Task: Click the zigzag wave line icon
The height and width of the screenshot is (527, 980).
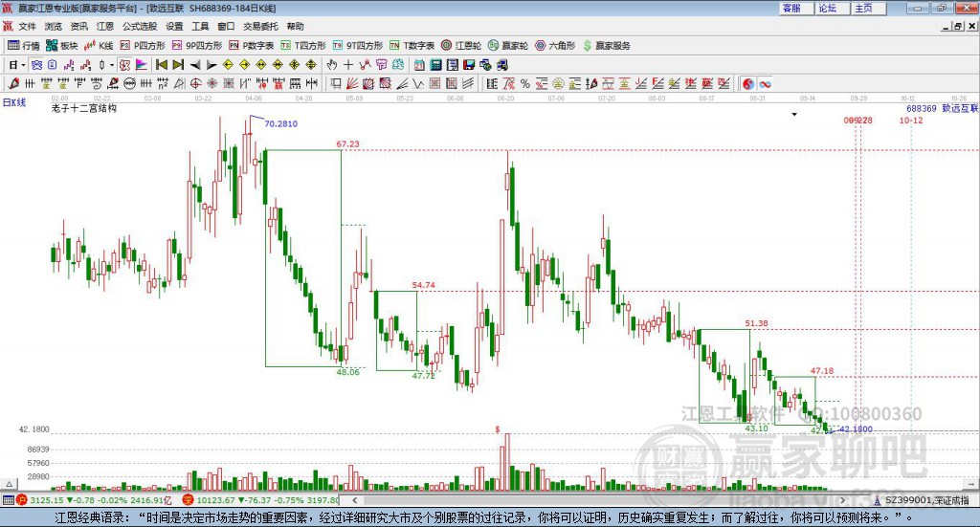Action: point(419,83)
